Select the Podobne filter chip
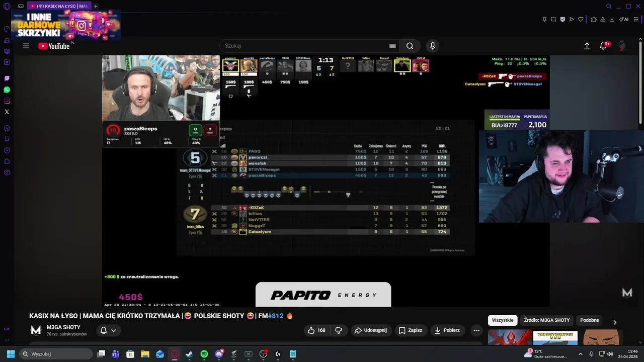This screenshot has height=362, width=644. point(590,320)
